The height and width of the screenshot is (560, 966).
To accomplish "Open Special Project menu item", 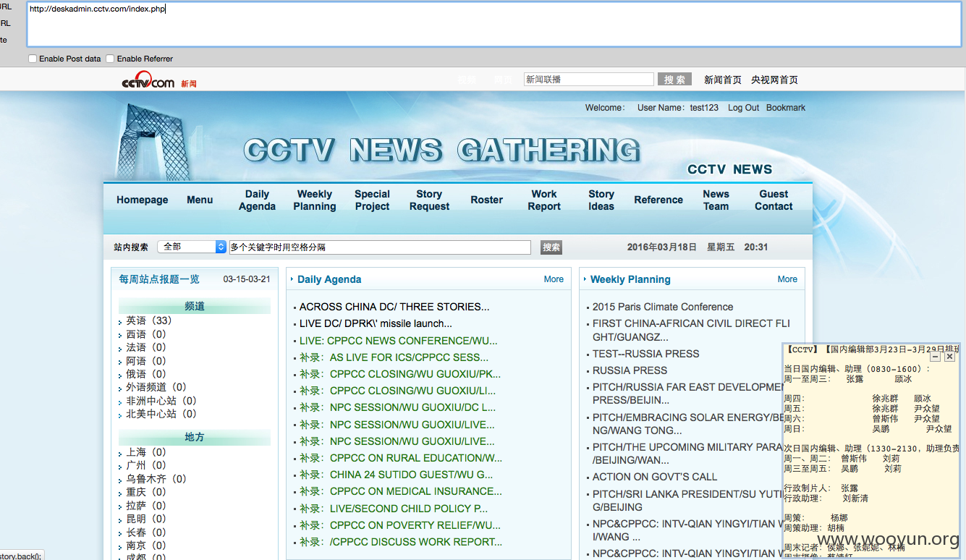I will [373, 200].
